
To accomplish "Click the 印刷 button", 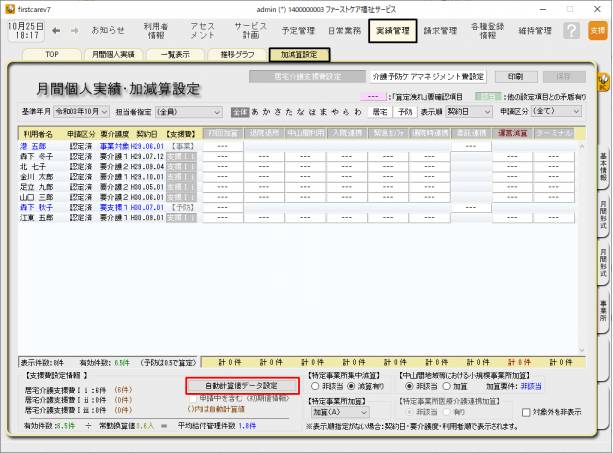I will point(515,76).
